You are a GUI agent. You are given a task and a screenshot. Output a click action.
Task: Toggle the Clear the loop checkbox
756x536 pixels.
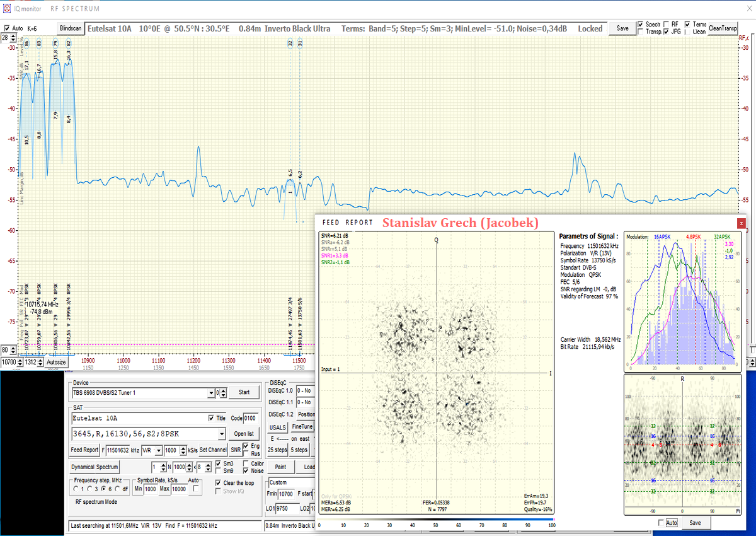tap(219, 483)
